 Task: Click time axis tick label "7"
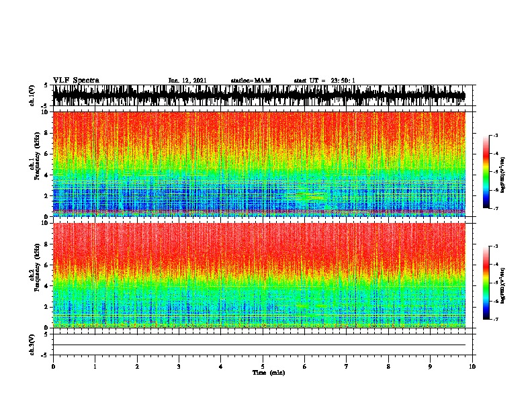347,367
